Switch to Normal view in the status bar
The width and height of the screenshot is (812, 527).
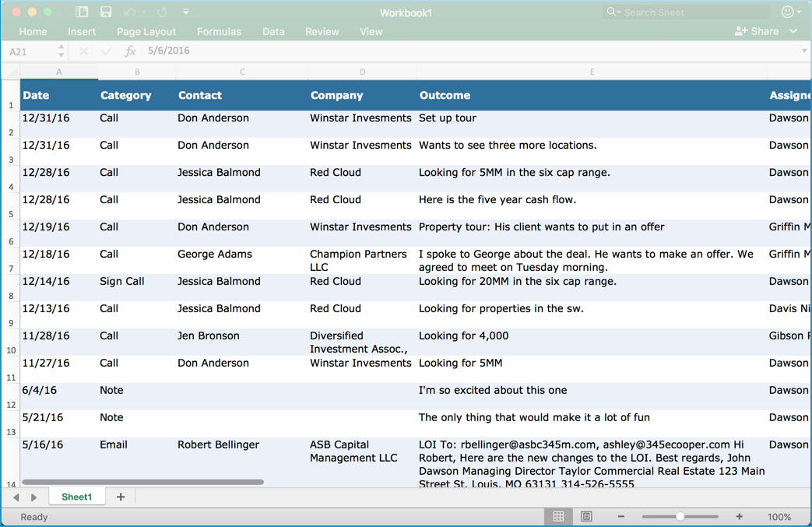click(558, 516)
